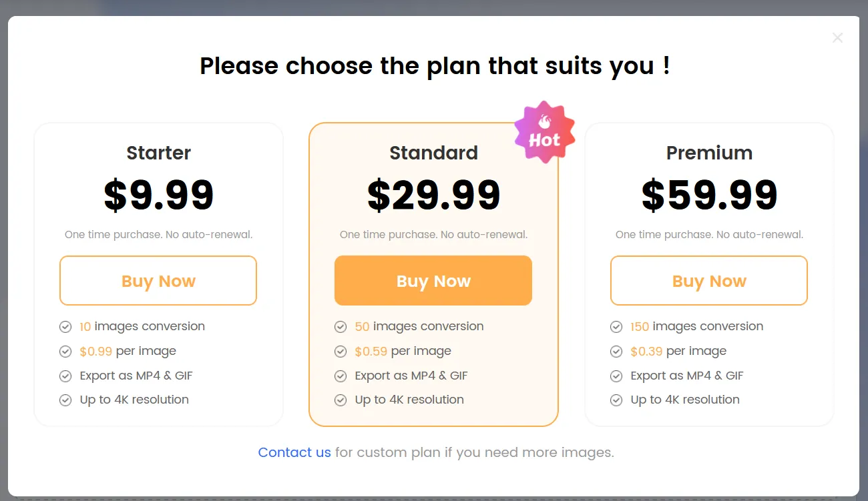Click the Standard plan title
Image resolution: width=868 pixels, height=501 pixels.
433,153
